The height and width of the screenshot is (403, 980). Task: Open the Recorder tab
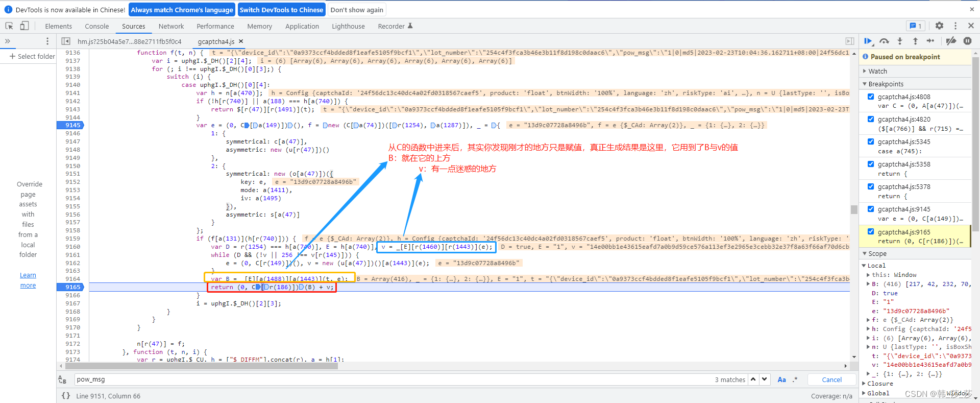395,26
